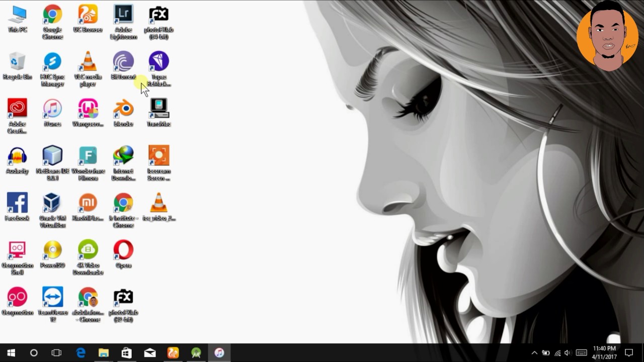Screen dimensions: 644x362
Task: Switch to UC Browser taskbar button
Action: (x=173, y=353)
